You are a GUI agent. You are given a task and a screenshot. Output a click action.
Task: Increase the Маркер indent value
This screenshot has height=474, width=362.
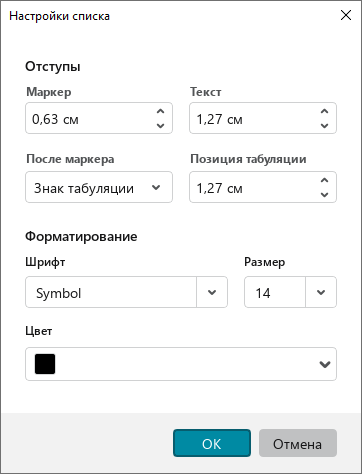coord(160,112)
